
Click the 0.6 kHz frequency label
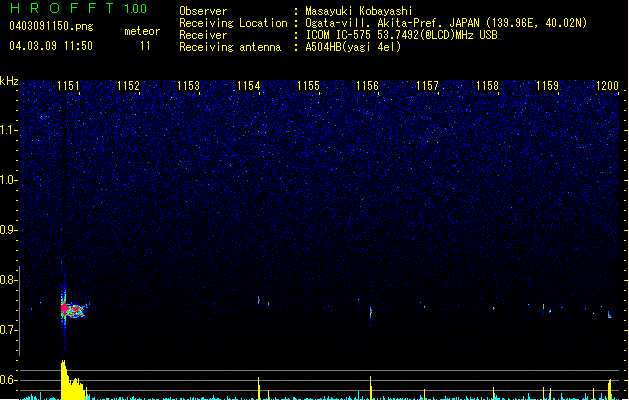(x=8, y=380)
